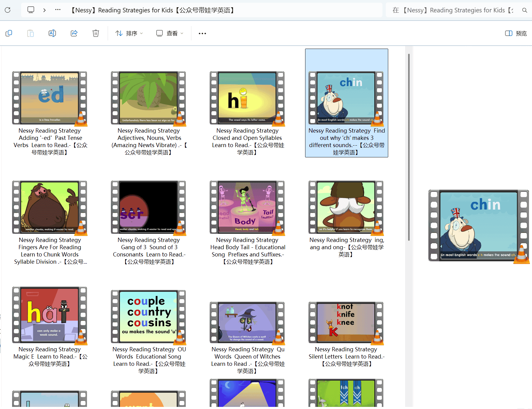Select the Silent Letters video thumbnail

coord(346,323)
